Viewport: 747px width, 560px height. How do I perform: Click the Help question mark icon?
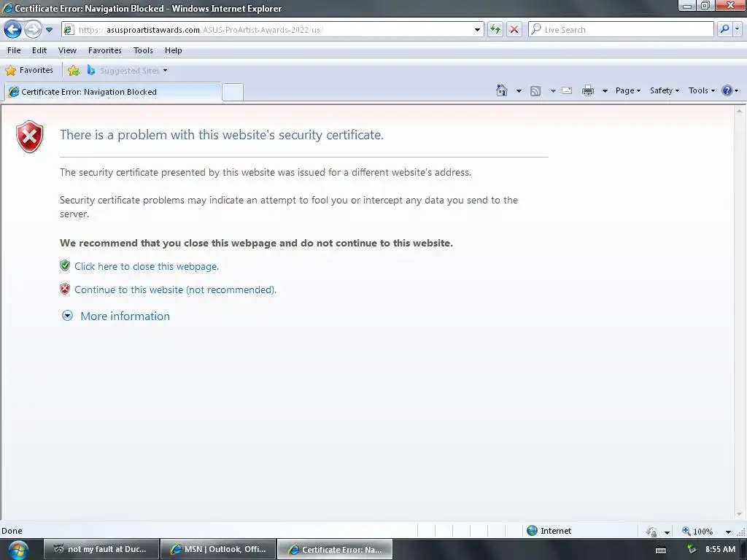pos(727,90)
